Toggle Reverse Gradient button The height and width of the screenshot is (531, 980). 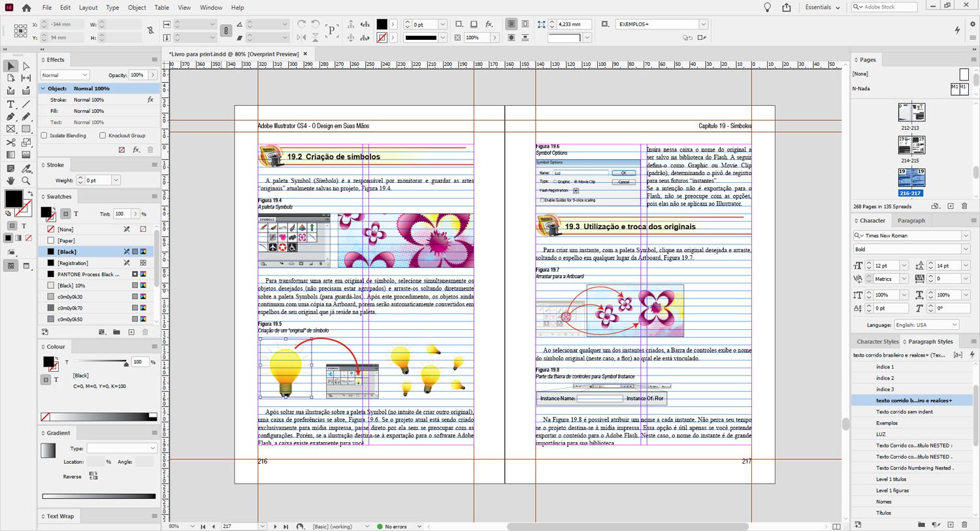(93, 476)
